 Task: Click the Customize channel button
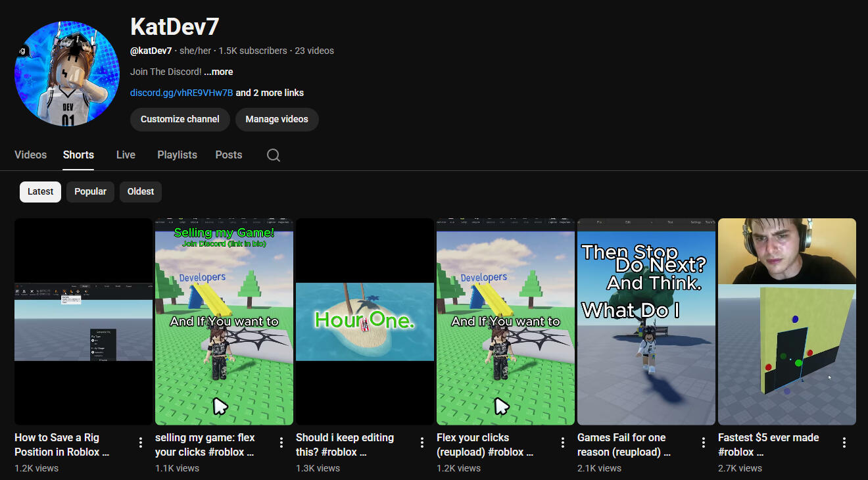click(x=180, y=120)
